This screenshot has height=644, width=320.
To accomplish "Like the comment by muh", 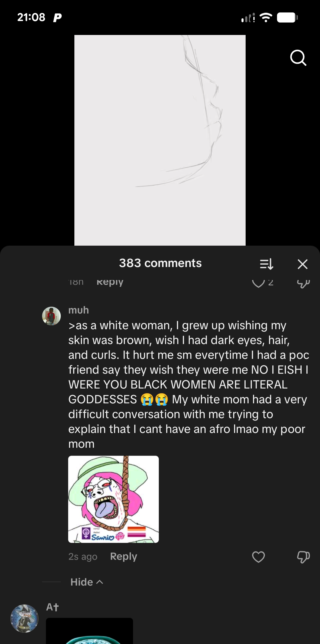I will pyautogui.click(x=258, y=557).
